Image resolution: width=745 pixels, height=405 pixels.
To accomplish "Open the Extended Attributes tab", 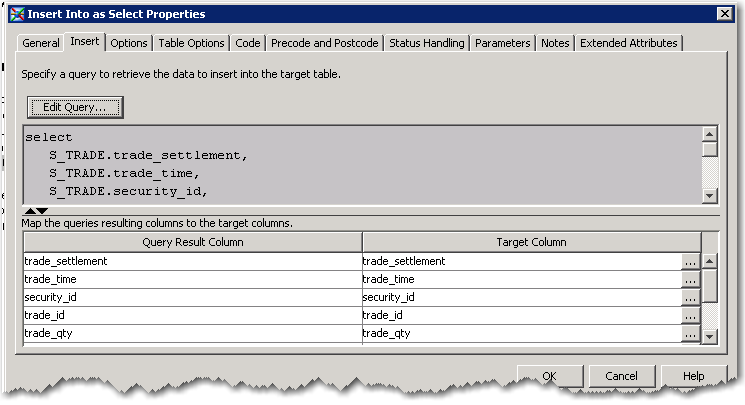I will pos(629,43).
